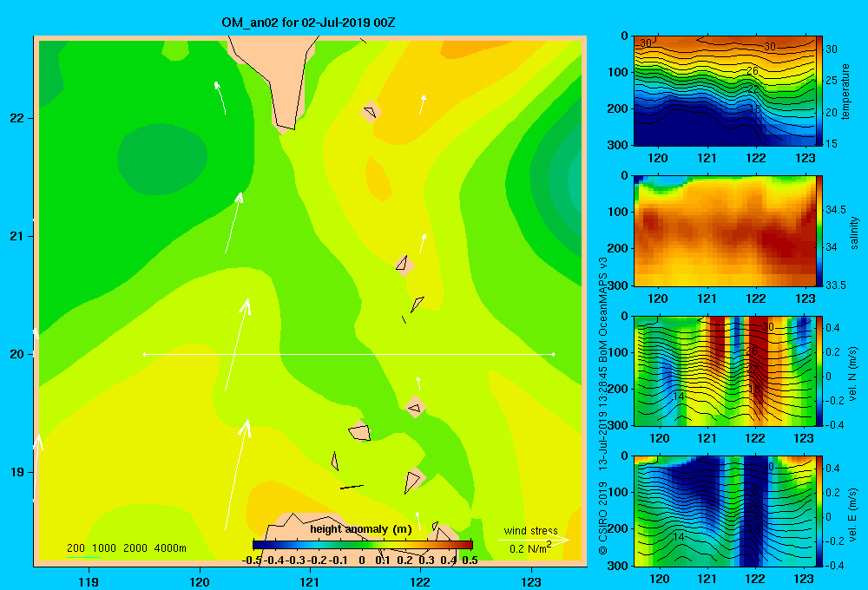
Task: Click the "0.2 N/m2" wind stress value
Action: (530, 548)
